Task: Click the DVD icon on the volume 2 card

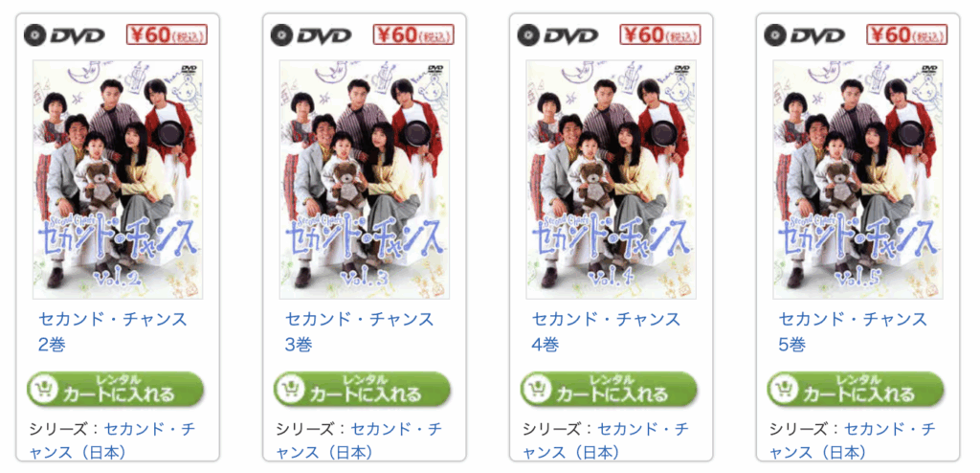Action: click(64, 35)
